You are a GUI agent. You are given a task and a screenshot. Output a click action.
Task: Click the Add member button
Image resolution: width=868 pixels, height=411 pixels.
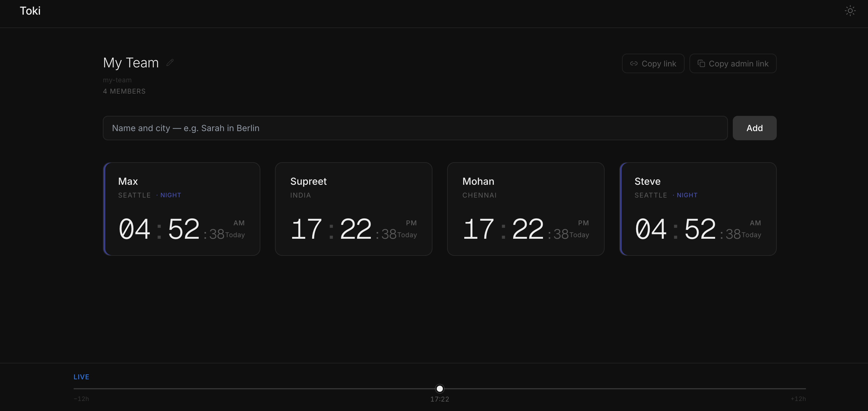tap(754, 128)
